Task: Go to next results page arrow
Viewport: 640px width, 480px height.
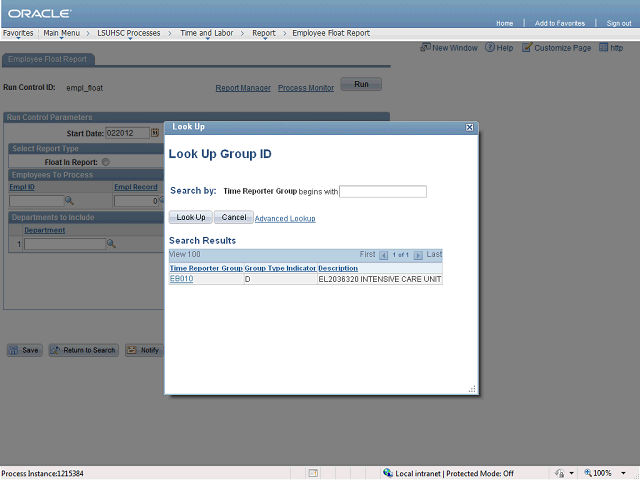Action: (x=418, y=255)
